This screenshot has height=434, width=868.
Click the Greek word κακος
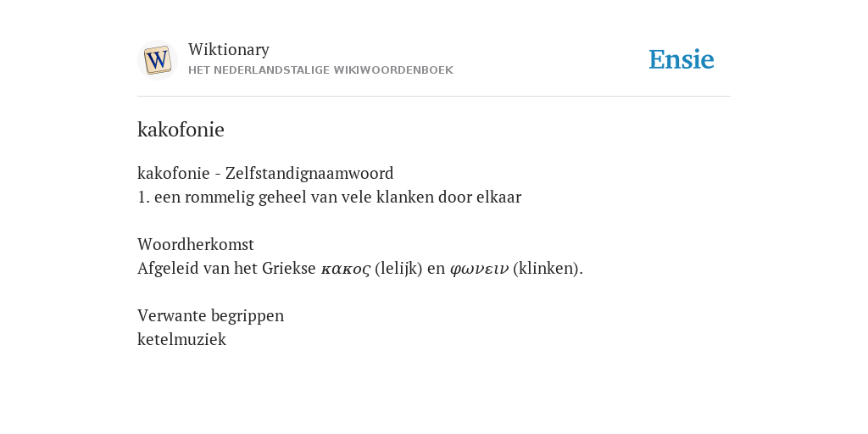(x=346, y=269)
